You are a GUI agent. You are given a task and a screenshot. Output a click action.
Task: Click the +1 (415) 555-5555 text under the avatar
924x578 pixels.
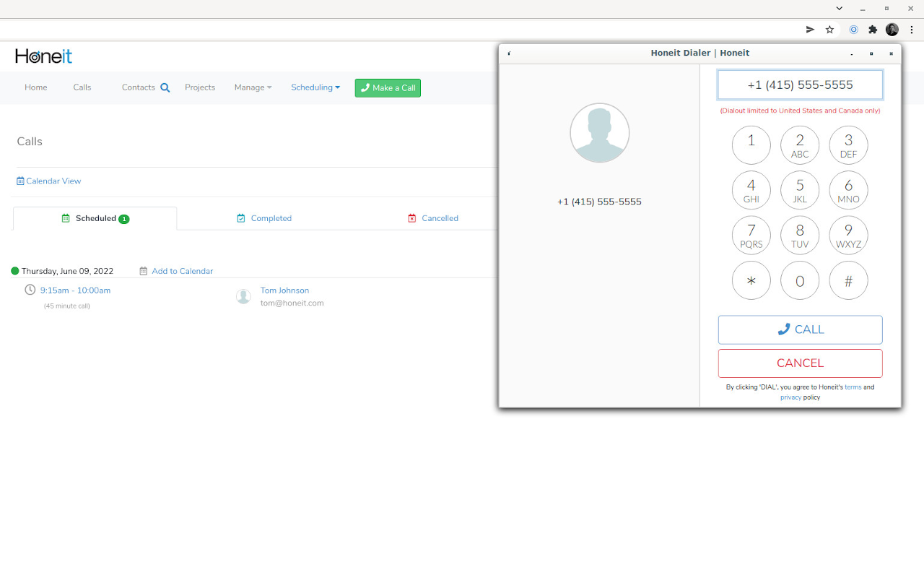pyautogui.click(x=599, y=202)
